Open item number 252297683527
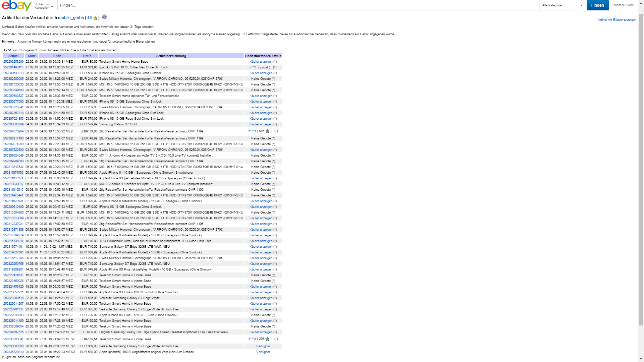644x362 pixels. [x=13, y=96]
